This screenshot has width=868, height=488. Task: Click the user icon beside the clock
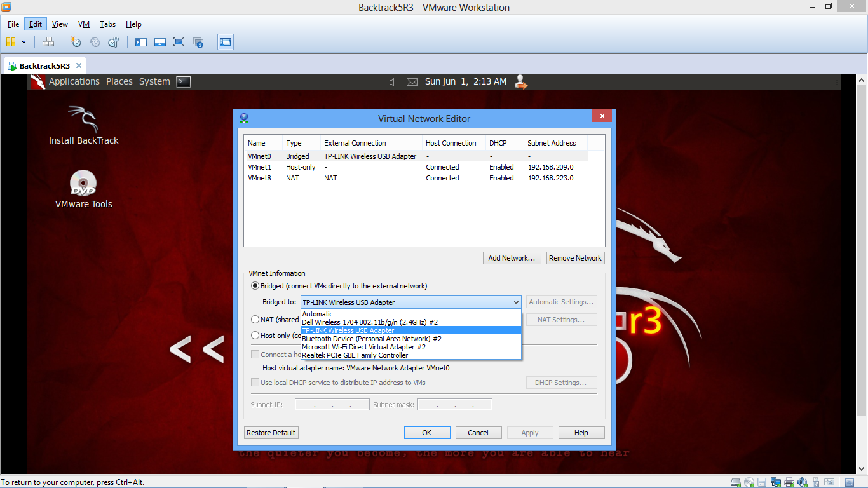point(521,81)
